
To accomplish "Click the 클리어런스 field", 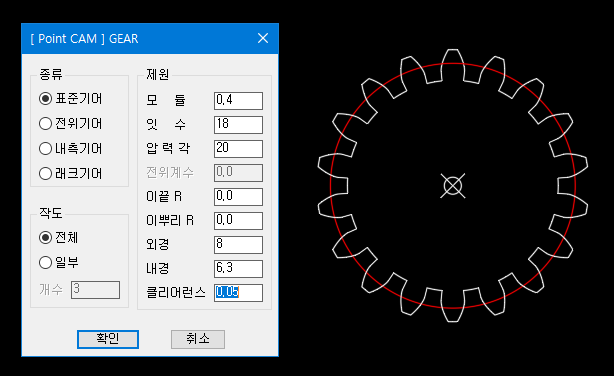I will point(238,293).
